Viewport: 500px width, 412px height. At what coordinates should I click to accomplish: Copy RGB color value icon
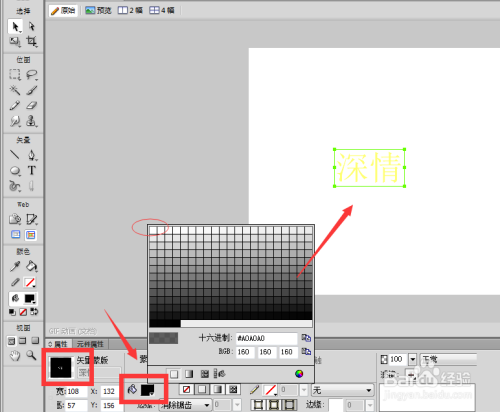[x=306, y=351]
